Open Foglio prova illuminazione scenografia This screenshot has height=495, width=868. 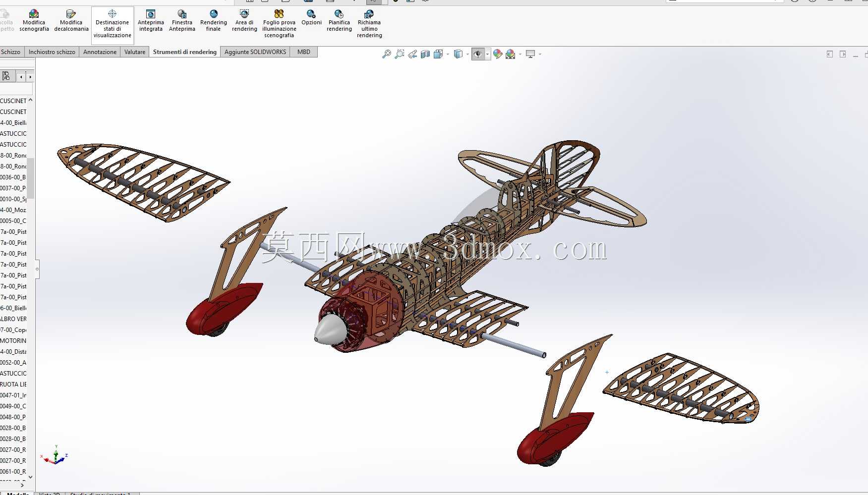pos(279,23)
